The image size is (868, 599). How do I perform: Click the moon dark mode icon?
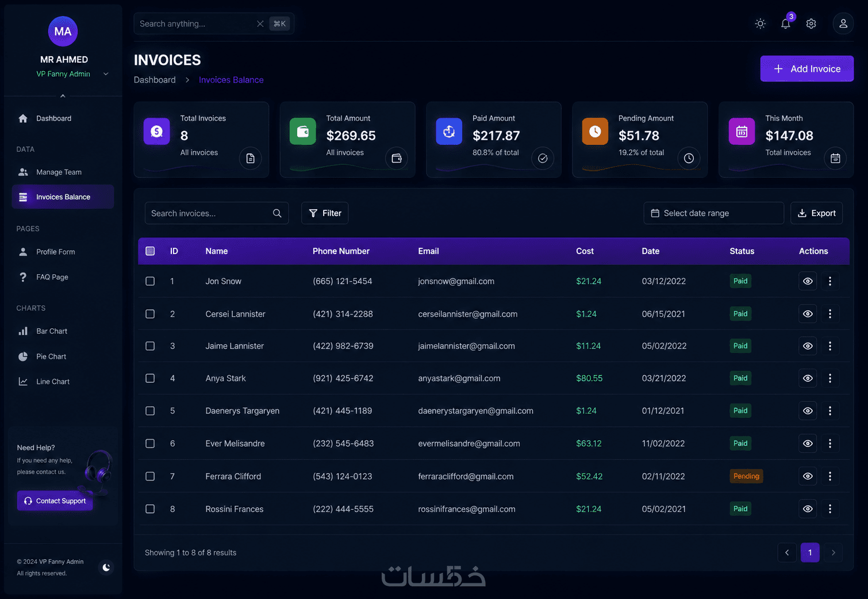tap(106, 567)
